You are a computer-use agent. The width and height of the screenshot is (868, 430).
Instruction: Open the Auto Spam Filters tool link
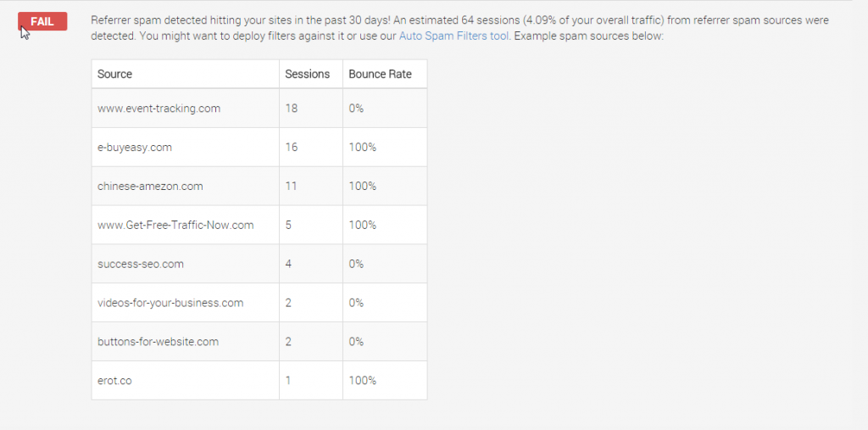click(x=453, y=36)
